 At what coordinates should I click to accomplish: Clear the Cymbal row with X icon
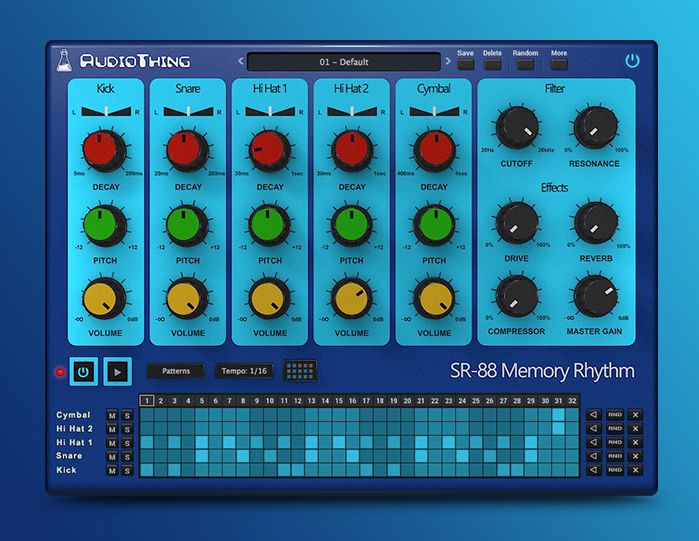coord(635,415)
